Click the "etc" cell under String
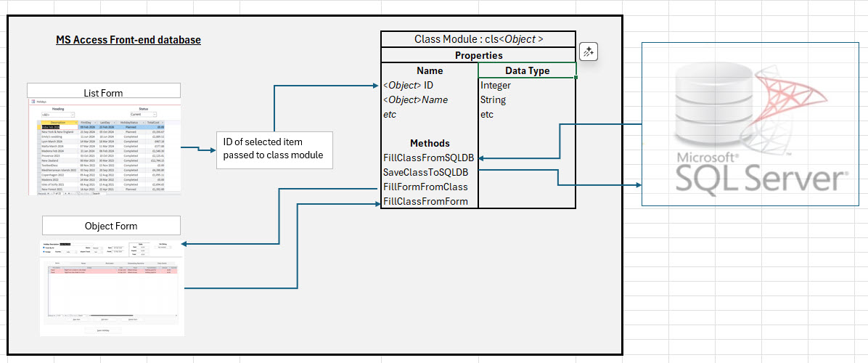868x363 pixels. click(x=527, y=115)
